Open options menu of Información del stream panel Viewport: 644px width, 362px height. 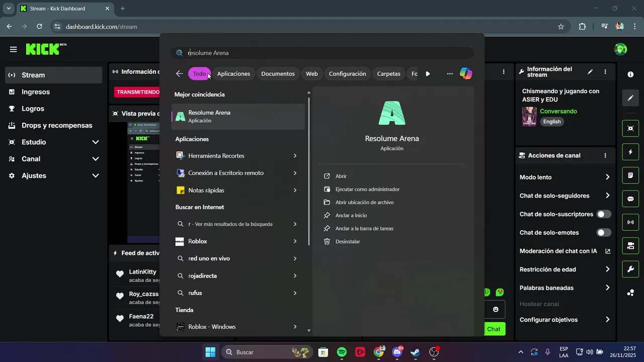(x=605, y=72)
